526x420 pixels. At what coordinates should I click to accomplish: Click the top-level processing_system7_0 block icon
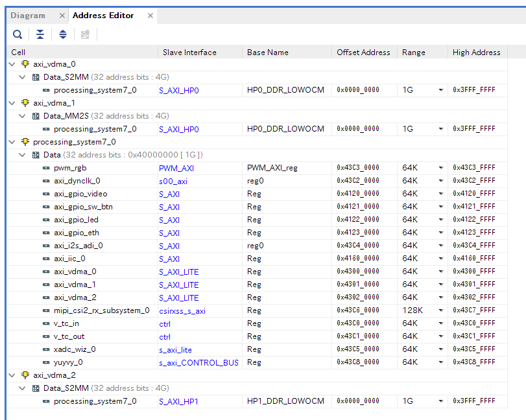(x=25, y=141)
